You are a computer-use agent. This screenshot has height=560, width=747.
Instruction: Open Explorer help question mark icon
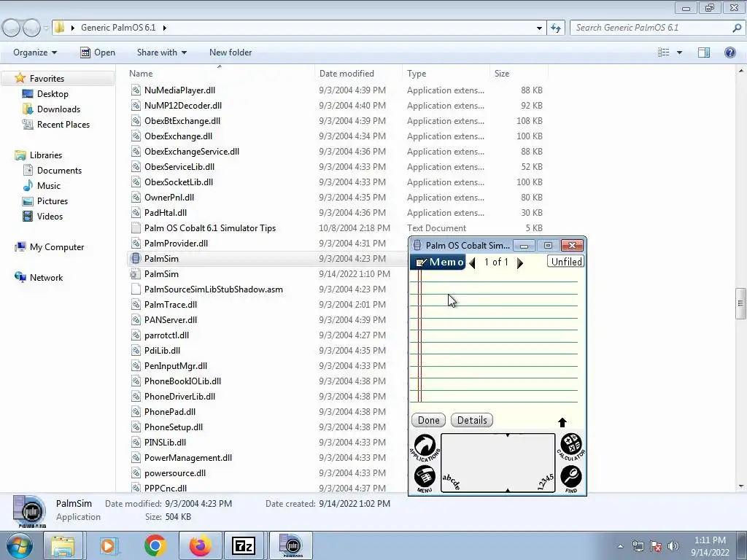(x=729, y=52)
